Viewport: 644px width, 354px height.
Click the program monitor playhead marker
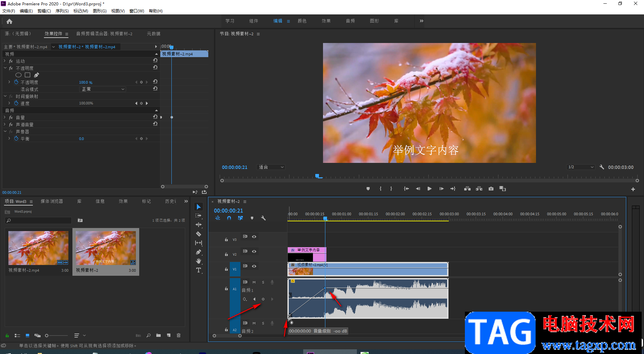(317, 176)
